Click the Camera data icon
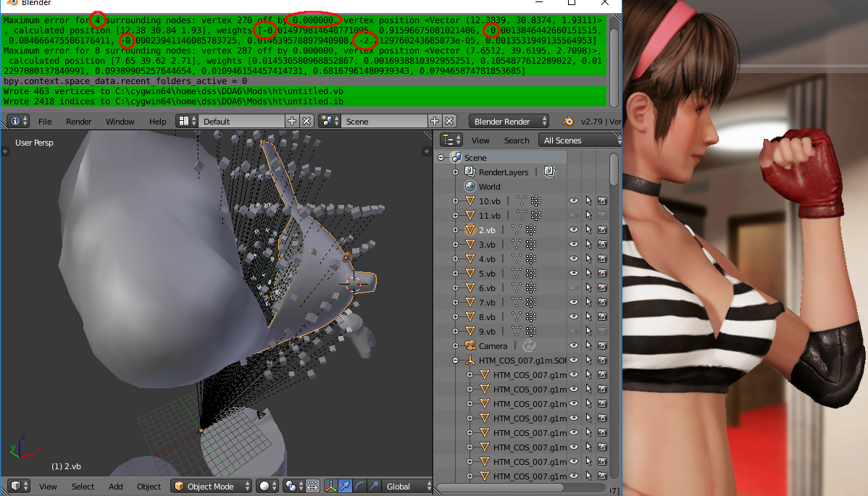868x496 pixels. point(529,346)
